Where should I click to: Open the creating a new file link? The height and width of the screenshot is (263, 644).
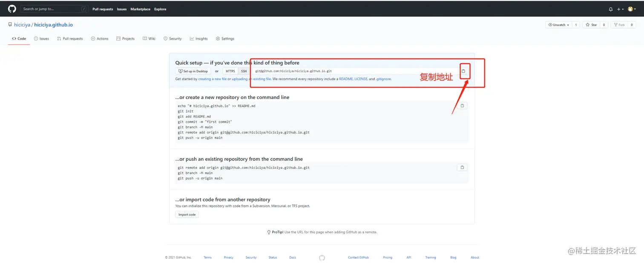click(x=213, y=79)
